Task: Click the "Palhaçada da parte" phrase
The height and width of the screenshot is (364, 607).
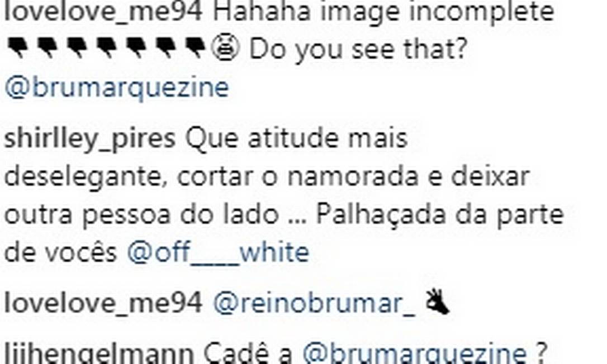Action: click(x=439, y=215)
